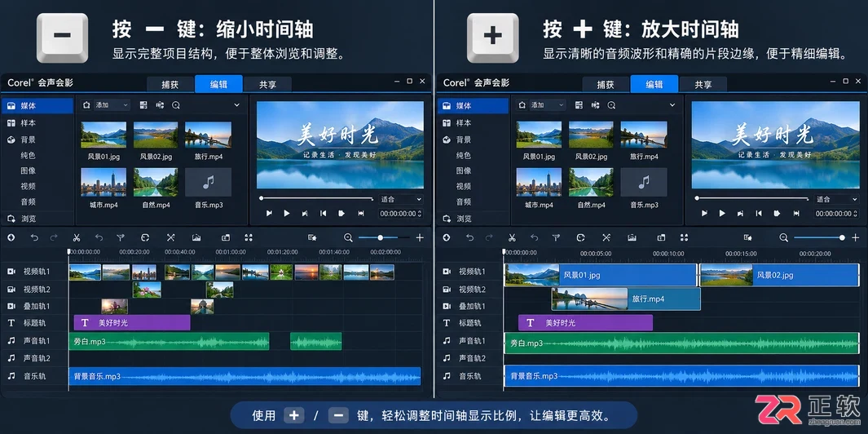Image resolution: width=868 pixels, height=434 pixels.
Task: Toggle 视频轨1 track icon in right timeline
Action: click(x=447, y=272)
